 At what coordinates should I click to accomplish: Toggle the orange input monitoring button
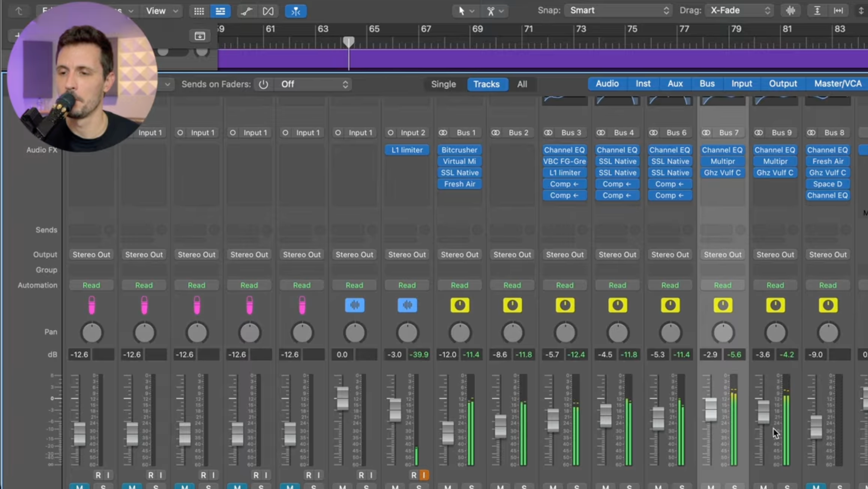click(x=424, y=475)
